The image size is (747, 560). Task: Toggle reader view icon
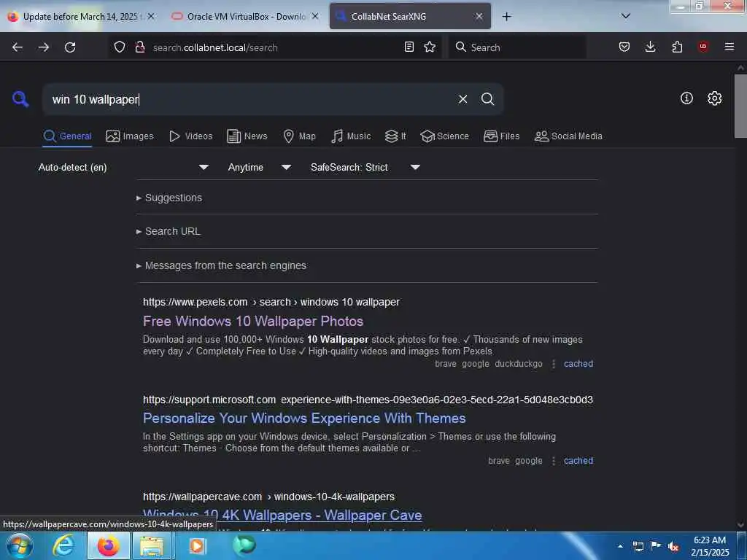point(409,47)
